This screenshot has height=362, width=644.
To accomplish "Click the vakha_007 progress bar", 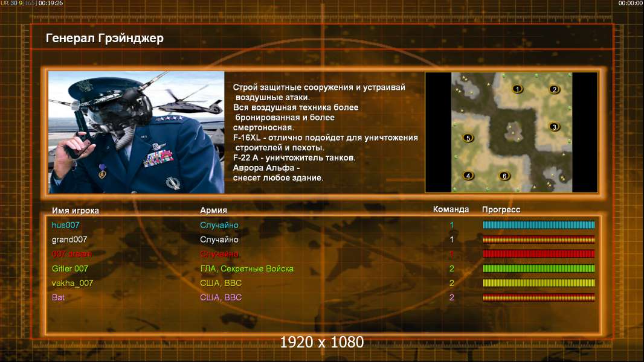I will (539, 283).
